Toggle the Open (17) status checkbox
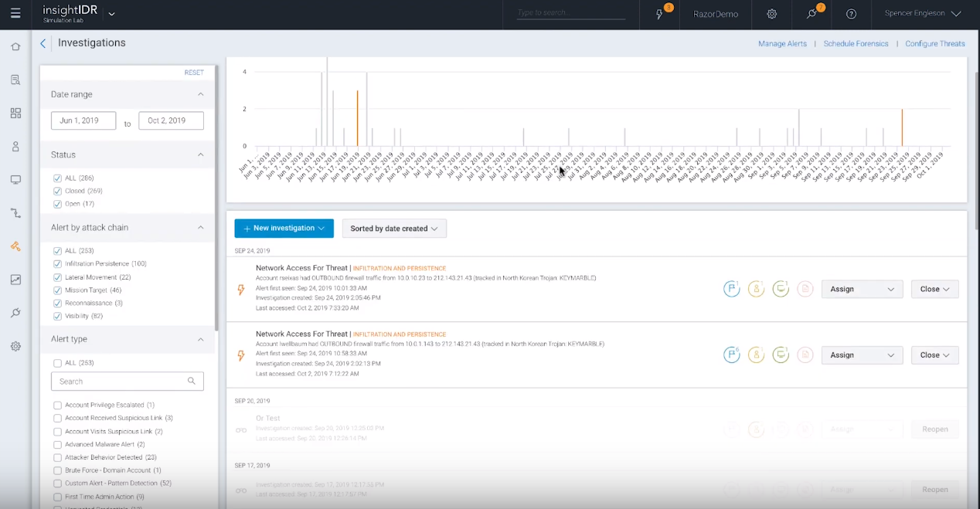 tap(57, 204)
